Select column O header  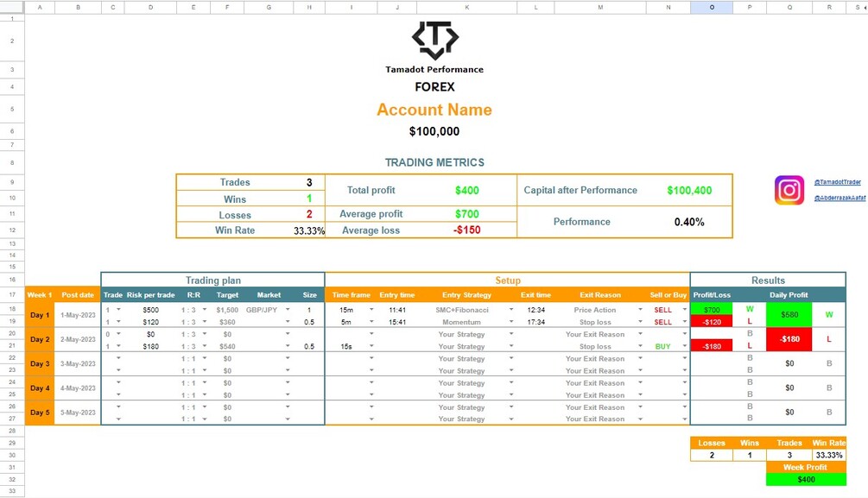712,7
